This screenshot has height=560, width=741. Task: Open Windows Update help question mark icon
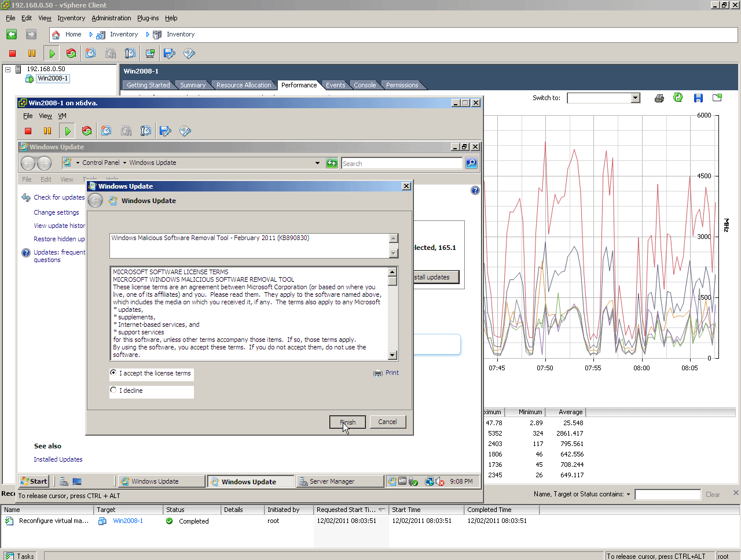[x=475, y=190]
